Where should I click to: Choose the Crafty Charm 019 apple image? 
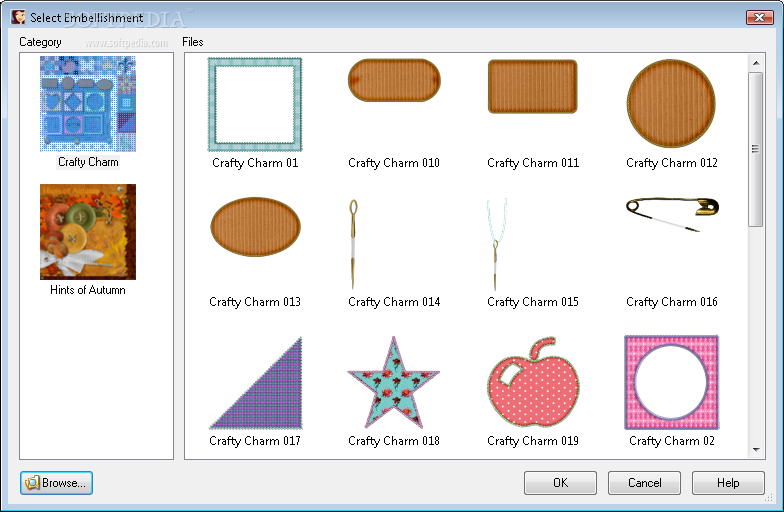[533, 382]
